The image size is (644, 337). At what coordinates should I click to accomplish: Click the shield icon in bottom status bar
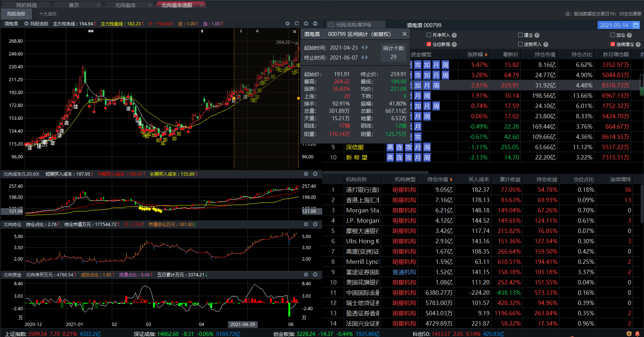tap(629, 334)
